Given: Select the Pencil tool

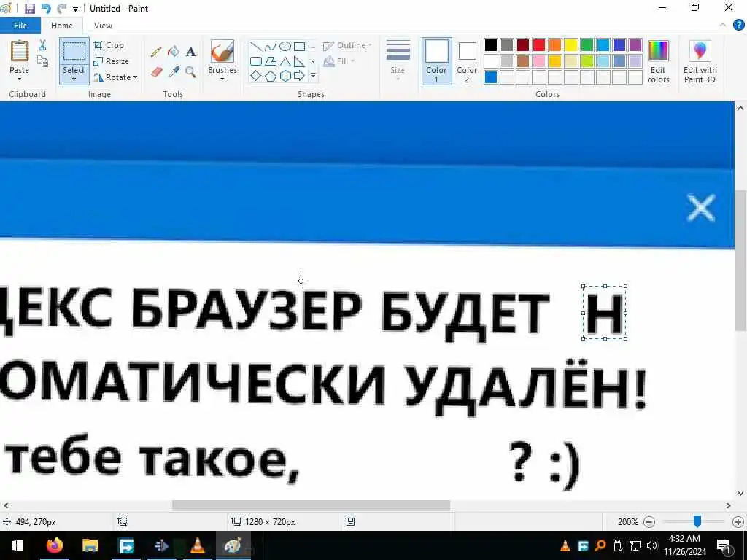Looking at the screenshot, I should point(156,52).
